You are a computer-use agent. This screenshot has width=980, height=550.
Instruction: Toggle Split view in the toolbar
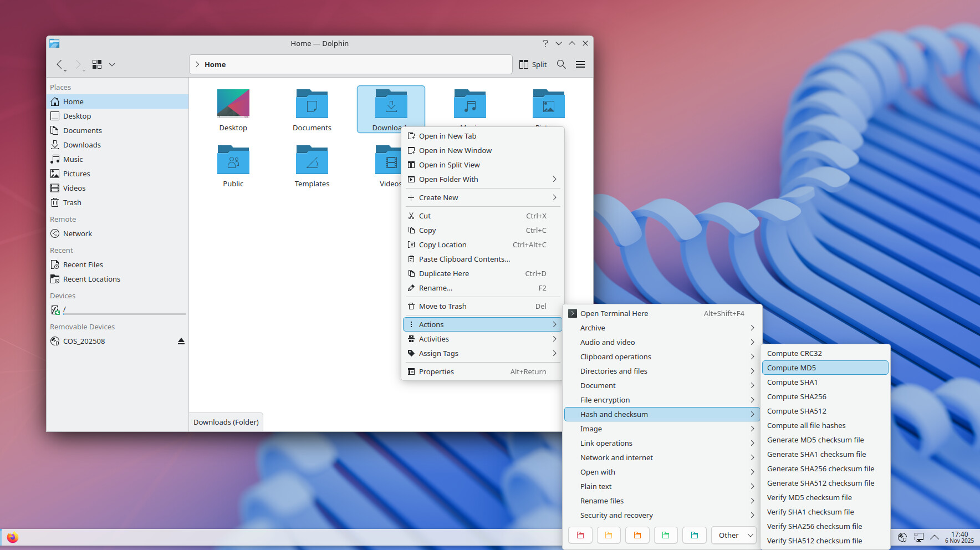(533, 64)
